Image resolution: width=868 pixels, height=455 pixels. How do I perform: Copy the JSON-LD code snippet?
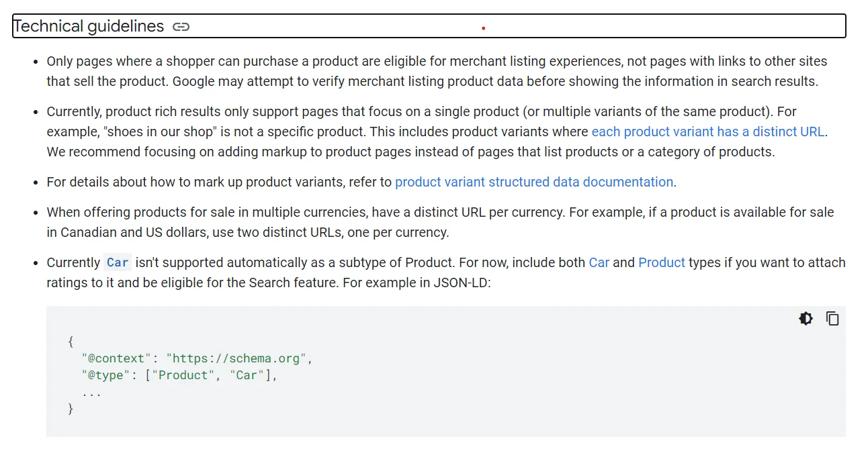[832, 318]
